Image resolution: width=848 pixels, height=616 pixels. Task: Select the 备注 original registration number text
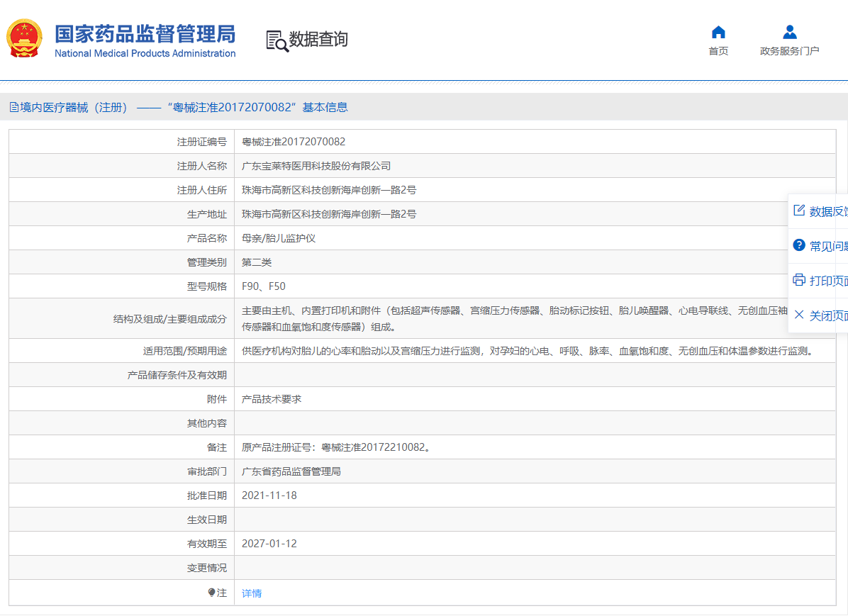[x=337, y=447]
